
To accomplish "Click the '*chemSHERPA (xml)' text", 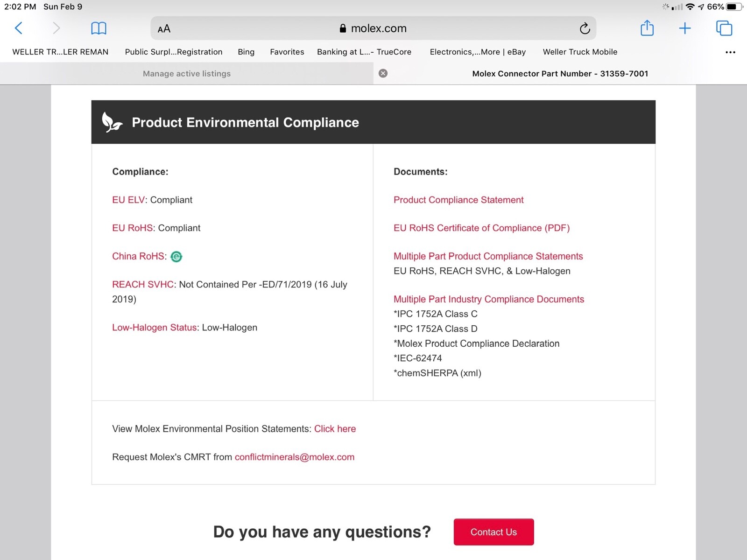I will 437,373.
